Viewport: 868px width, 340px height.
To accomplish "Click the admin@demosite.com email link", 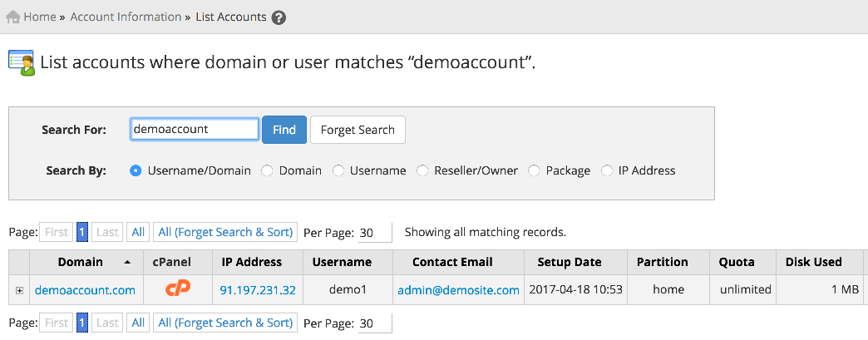I will pos(458,290).
